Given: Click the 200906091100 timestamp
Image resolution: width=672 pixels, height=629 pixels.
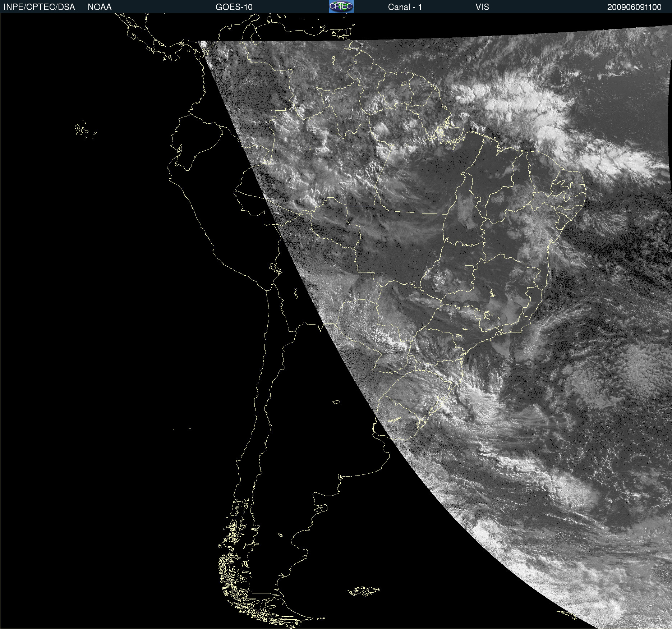Looking at the screenshot, I should tap(634, 7).
